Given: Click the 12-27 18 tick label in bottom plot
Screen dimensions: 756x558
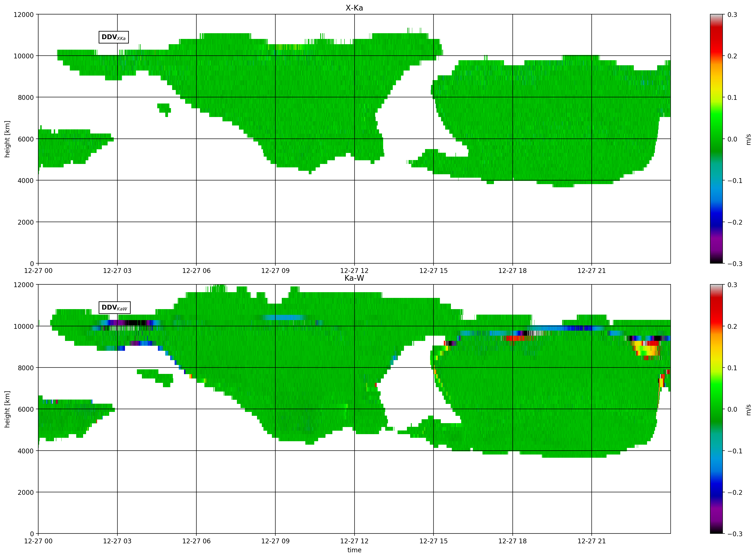Looking at the screenshot, I should point(512,541).
